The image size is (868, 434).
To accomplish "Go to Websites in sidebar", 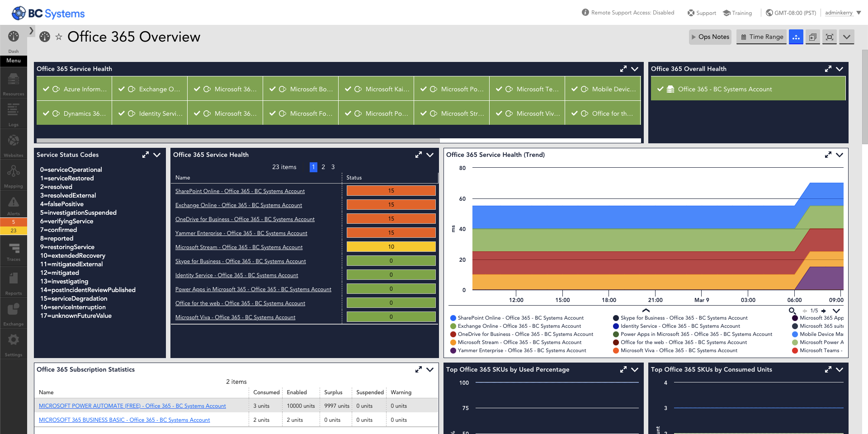I will pos(14,145).
